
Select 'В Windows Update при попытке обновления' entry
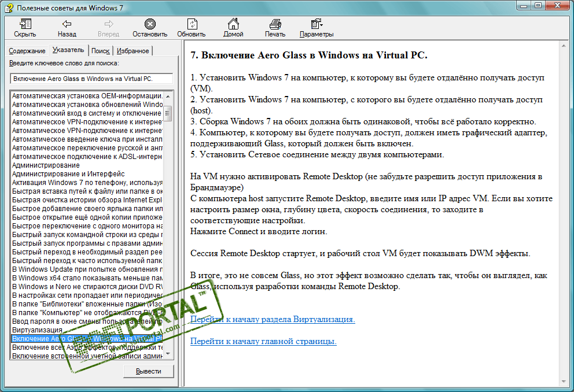tap(87, 269)
